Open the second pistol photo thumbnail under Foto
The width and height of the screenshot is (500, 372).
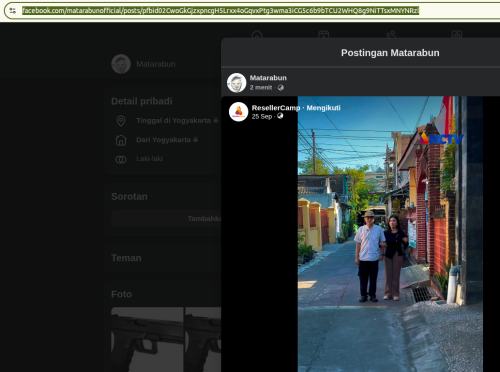point(203,339)
